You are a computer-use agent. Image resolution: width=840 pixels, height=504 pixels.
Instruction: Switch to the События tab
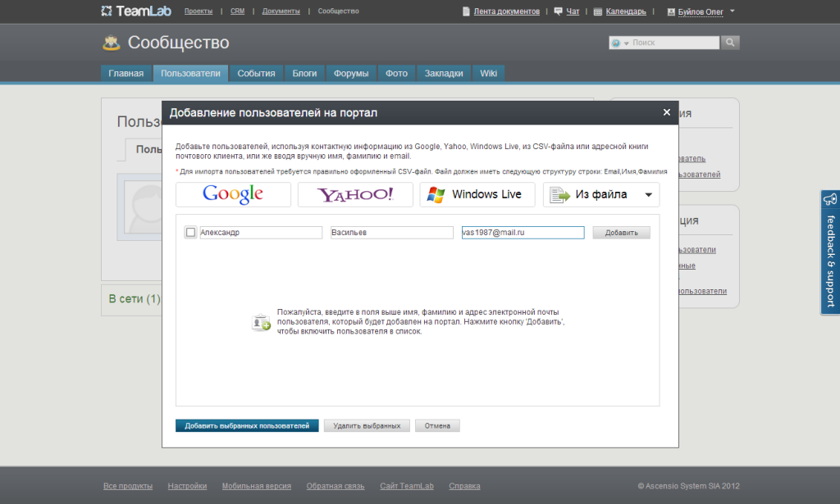click(x=256, y=73)
